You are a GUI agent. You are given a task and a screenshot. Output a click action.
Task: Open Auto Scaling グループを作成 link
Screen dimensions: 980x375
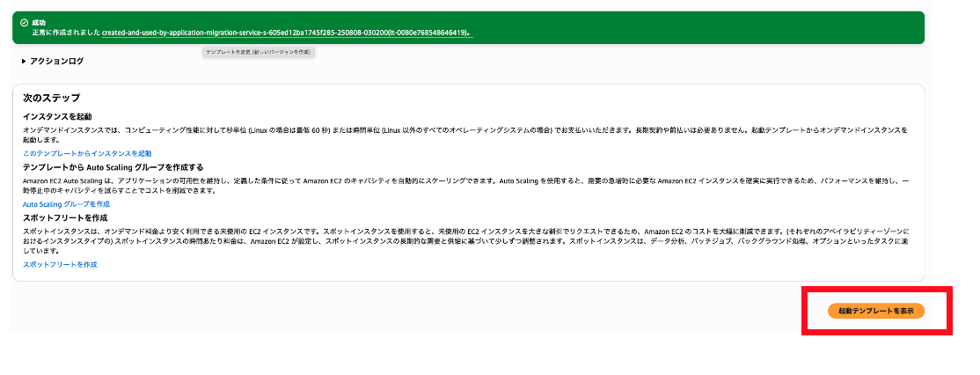66,204
